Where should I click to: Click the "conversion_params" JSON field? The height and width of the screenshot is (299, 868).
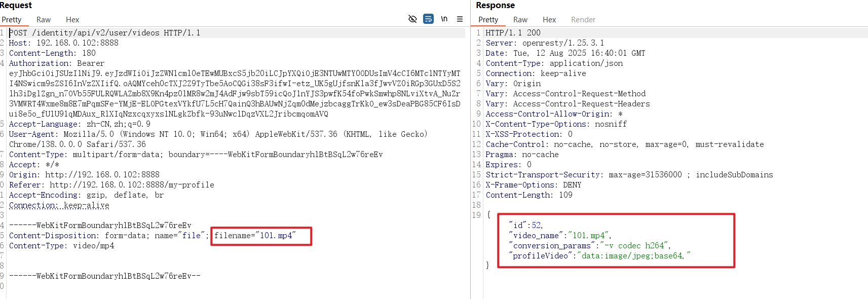(590, 246)
